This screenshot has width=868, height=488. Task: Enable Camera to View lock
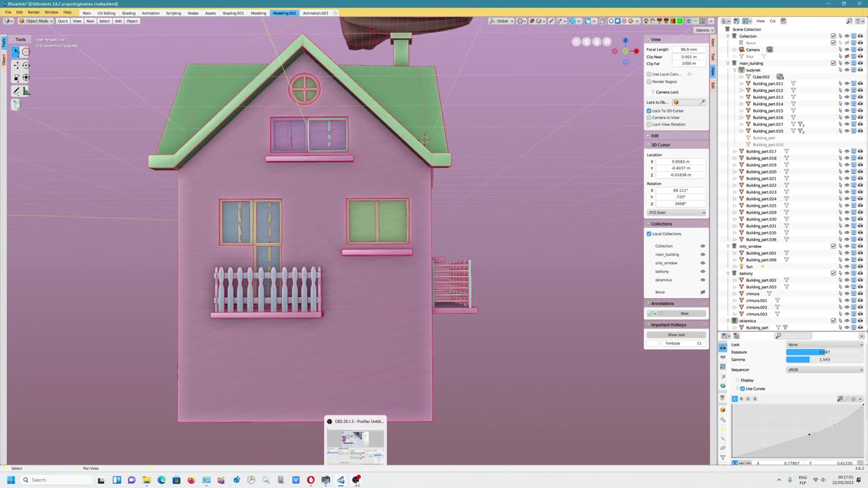649,117
